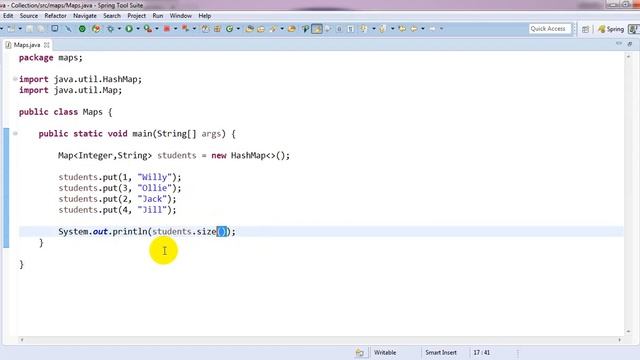This screenshot has height=360, width=640.
Task: Open the Navigate menu
Action: pyautogui.click(x=84, y=16)
